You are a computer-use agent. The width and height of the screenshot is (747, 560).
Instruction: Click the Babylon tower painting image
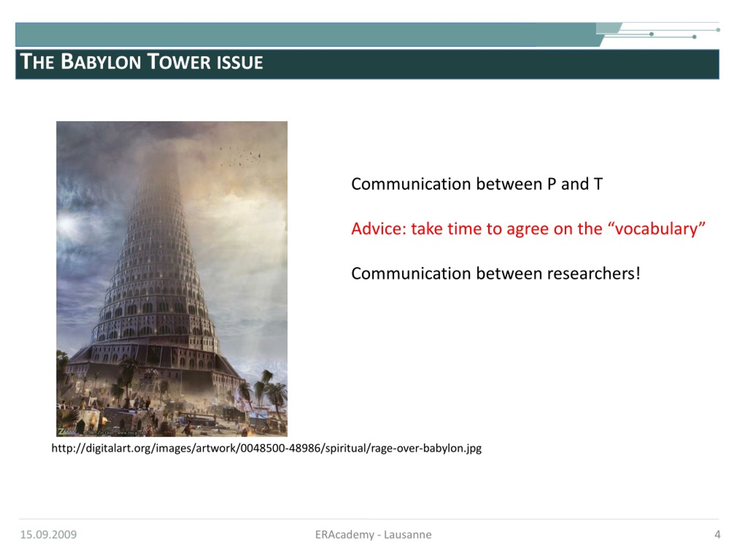point(172,279)
